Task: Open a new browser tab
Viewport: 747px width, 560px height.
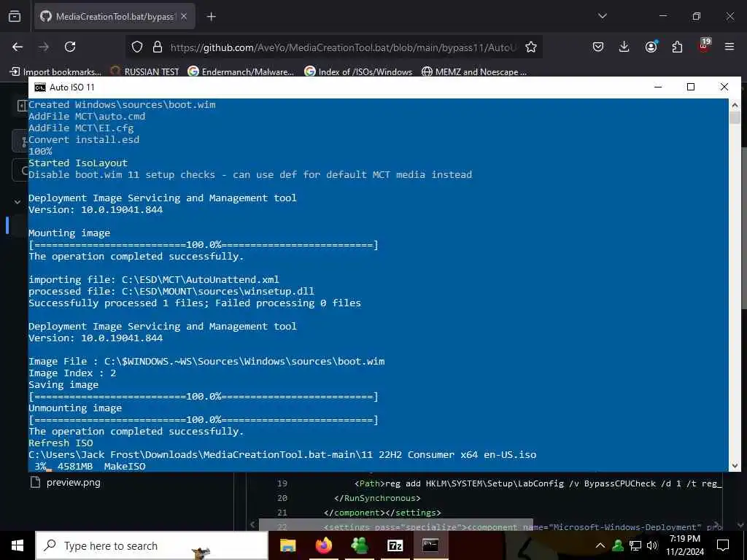Action: coord(211,17)
